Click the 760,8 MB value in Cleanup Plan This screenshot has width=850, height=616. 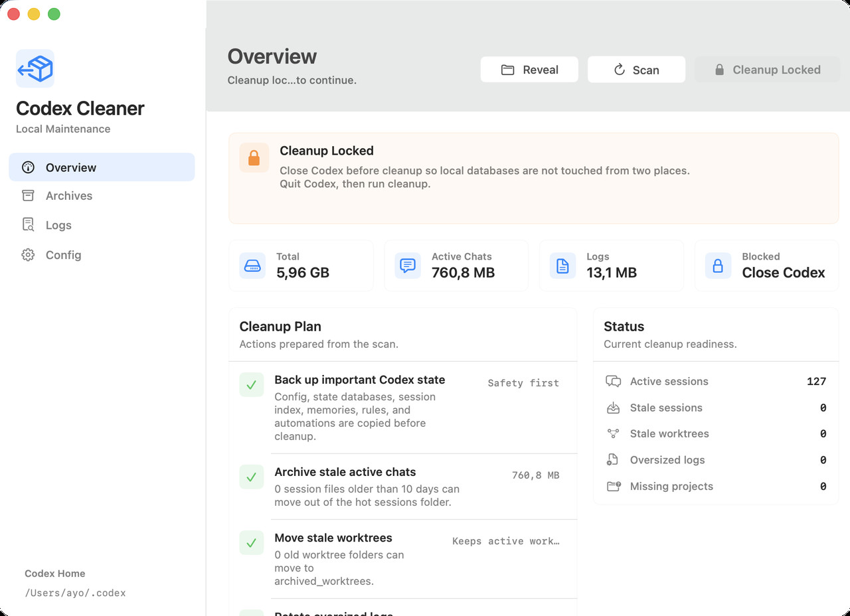[x=536, y=475]
